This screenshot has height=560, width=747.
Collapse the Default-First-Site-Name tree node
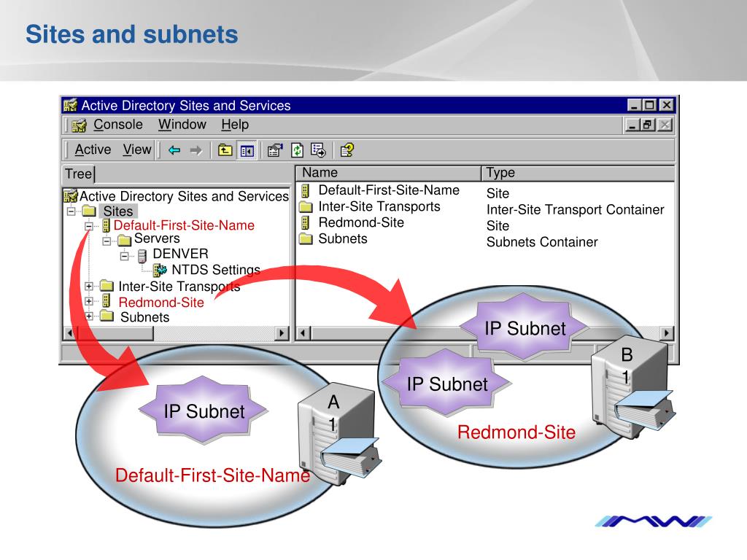[88, 226]
